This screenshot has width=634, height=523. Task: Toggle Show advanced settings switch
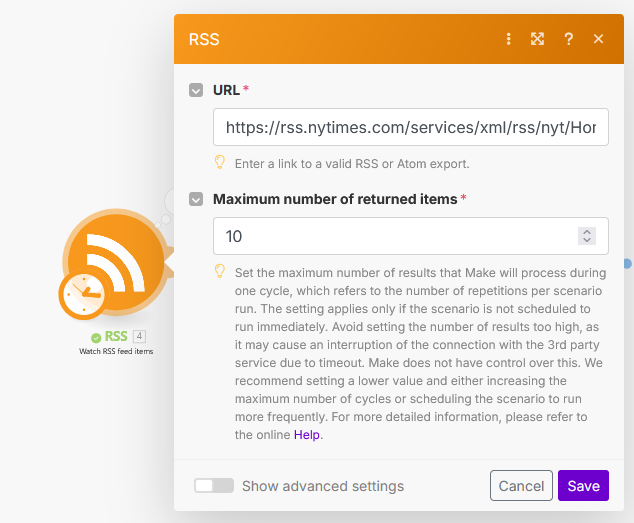pyautogui.click(x=214, y=486)
